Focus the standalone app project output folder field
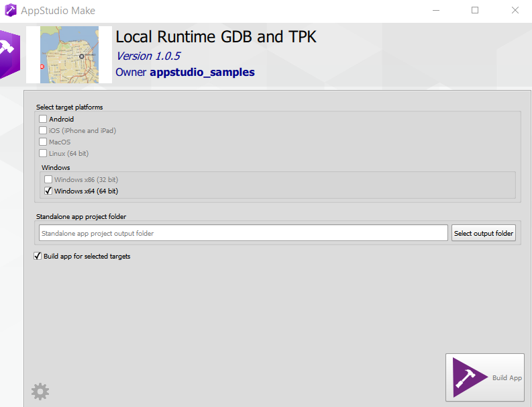Screen dimensions: 532x407 244,233
